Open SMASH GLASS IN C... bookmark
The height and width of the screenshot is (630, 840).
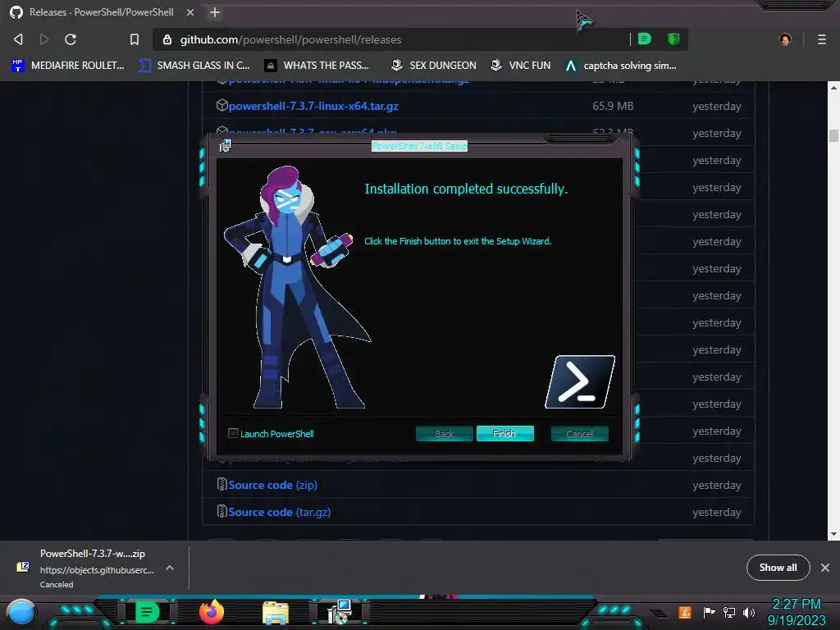[x=194, y=66]
